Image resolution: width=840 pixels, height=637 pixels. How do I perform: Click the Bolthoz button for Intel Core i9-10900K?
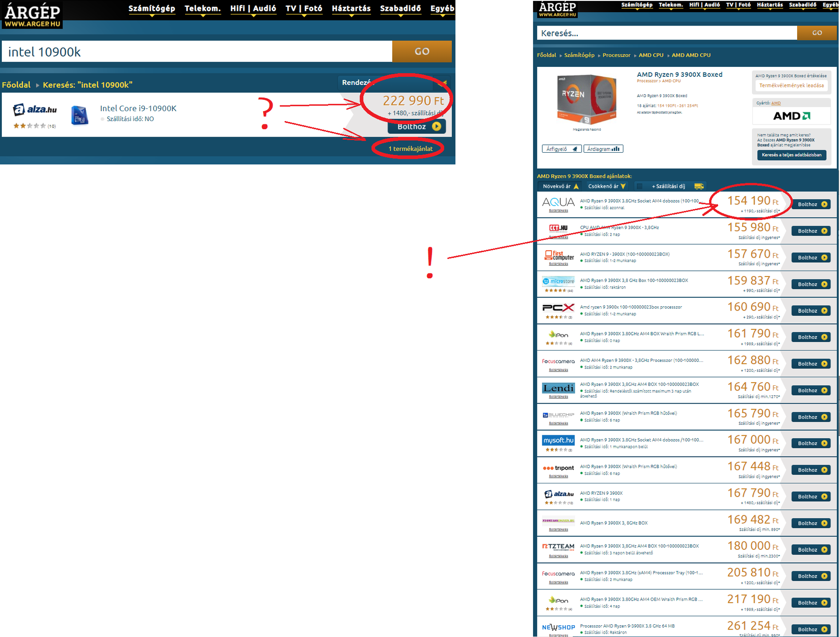click(x=417, y=126)
